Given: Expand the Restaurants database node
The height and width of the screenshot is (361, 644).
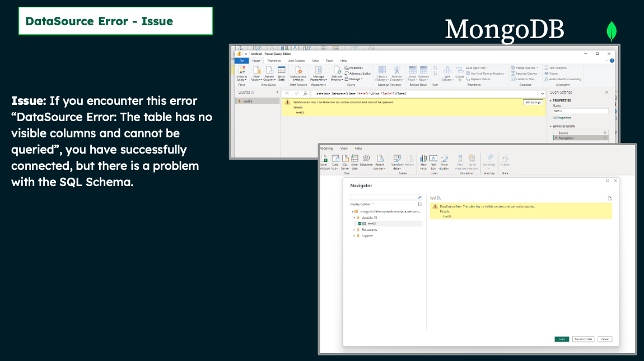Looking at the screenshot, I should [354, 229].
